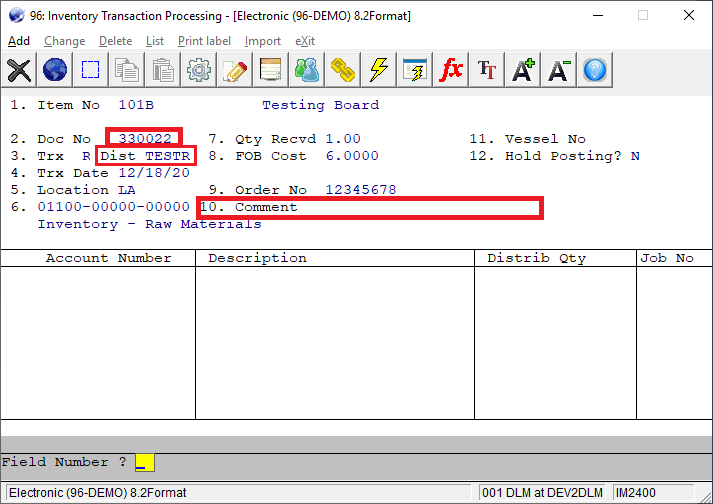Open the blue question mark help icon
Viewport: 713px width, 504px height.
tap(594, 70)
